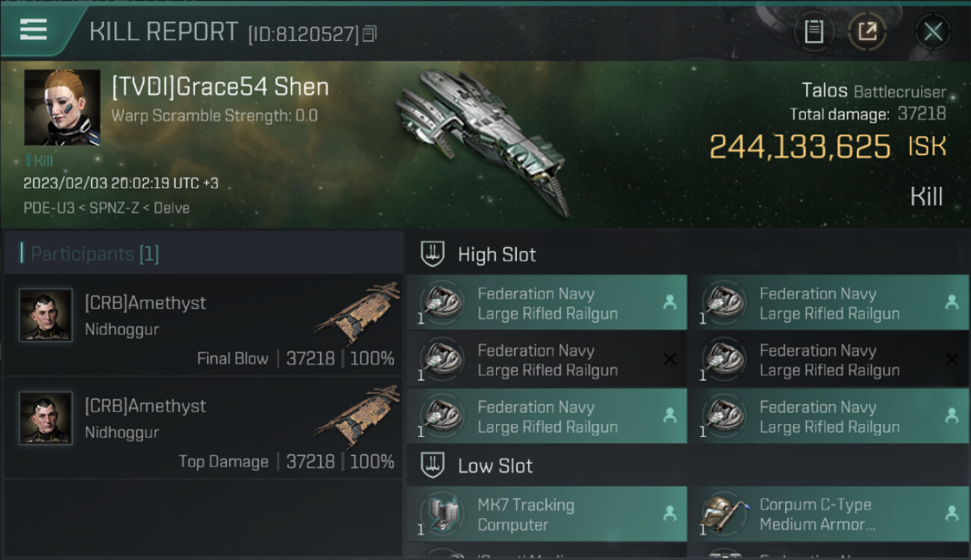
Task: View Amethyst's portrait in the Final Blow row
Action: coord(46,315)
